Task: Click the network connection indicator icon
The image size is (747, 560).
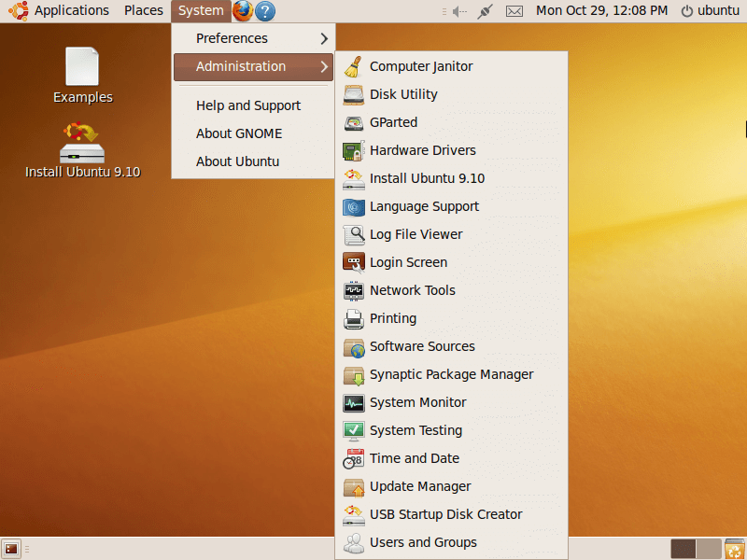Action: [485, 11]
